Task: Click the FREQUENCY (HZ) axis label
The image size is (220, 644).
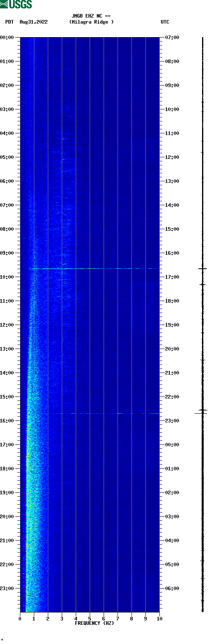Action: [x=94, y=623]
